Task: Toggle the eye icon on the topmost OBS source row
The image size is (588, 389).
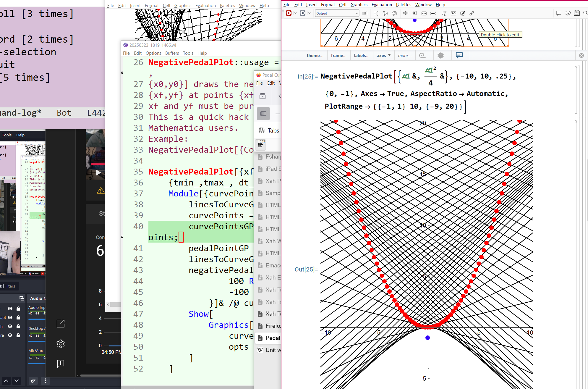Action: pyautogui.click(x=10, y=309)
